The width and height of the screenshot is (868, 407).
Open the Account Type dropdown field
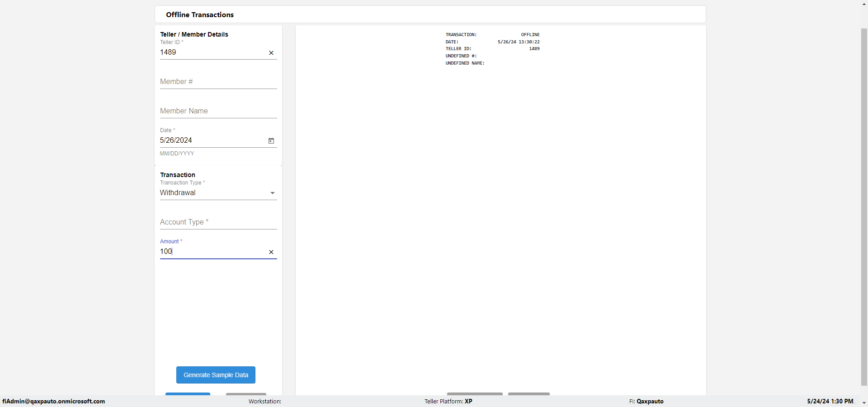point(218,222)
